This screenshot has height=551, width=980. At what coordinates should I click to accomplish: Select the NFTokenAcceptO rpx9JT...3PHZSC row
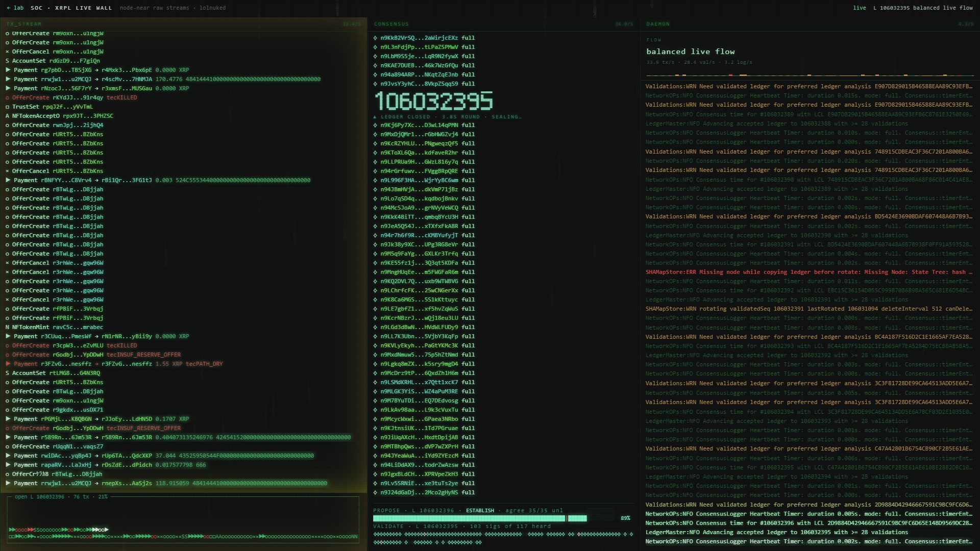click(x=184, y=116)
